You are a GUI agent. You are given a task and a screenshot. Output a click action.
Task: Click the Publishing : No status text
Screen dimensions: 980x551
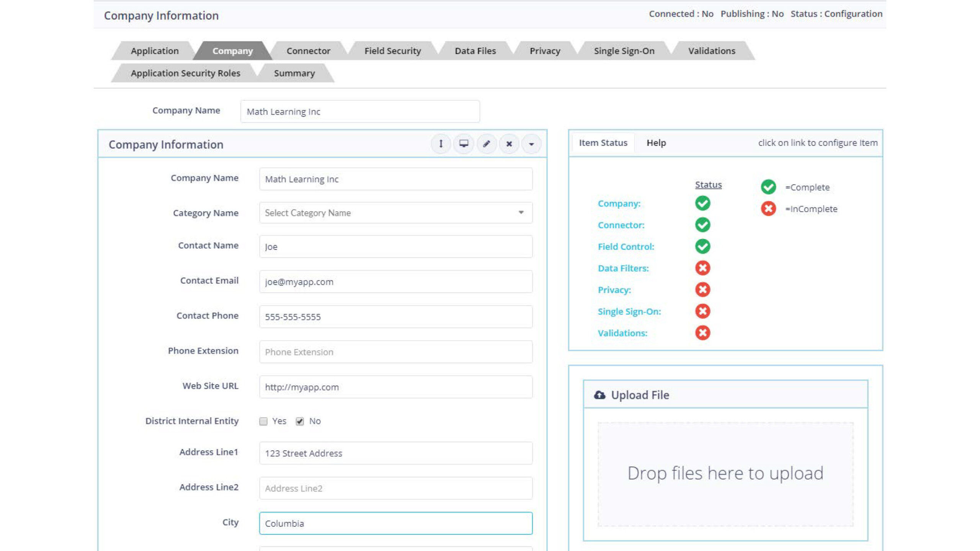coord(752,14)
